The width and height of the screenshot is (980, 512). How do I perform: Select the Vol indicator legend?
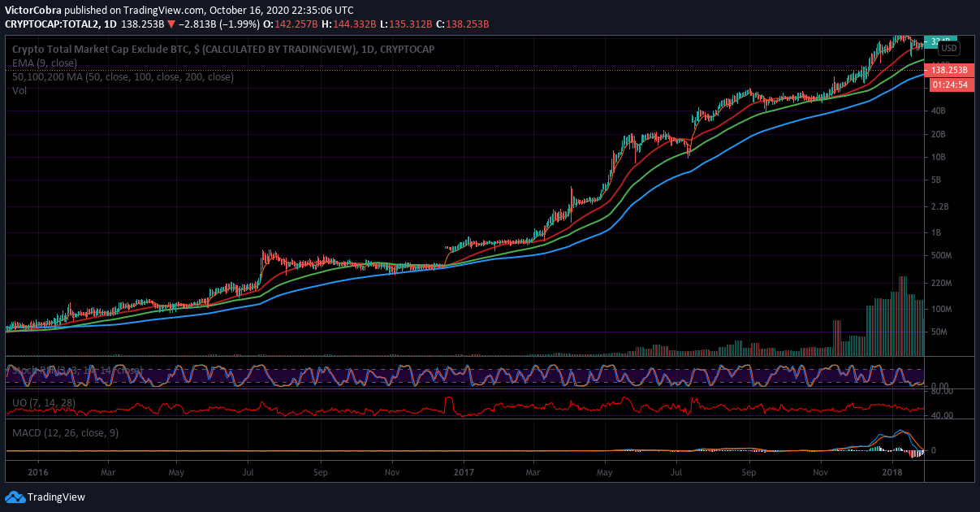click(19, 91)
